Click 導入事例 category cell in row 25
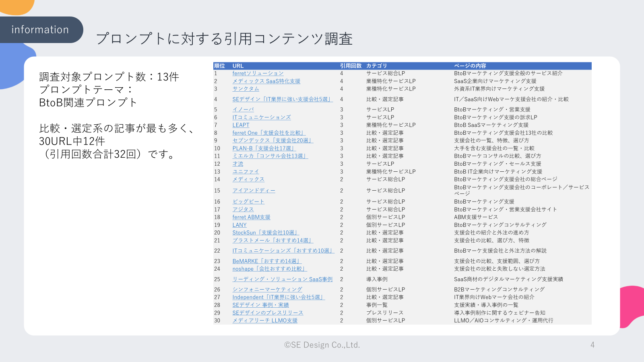The width and height of the screenshot is (644, 362). click(x=377, y=279)
